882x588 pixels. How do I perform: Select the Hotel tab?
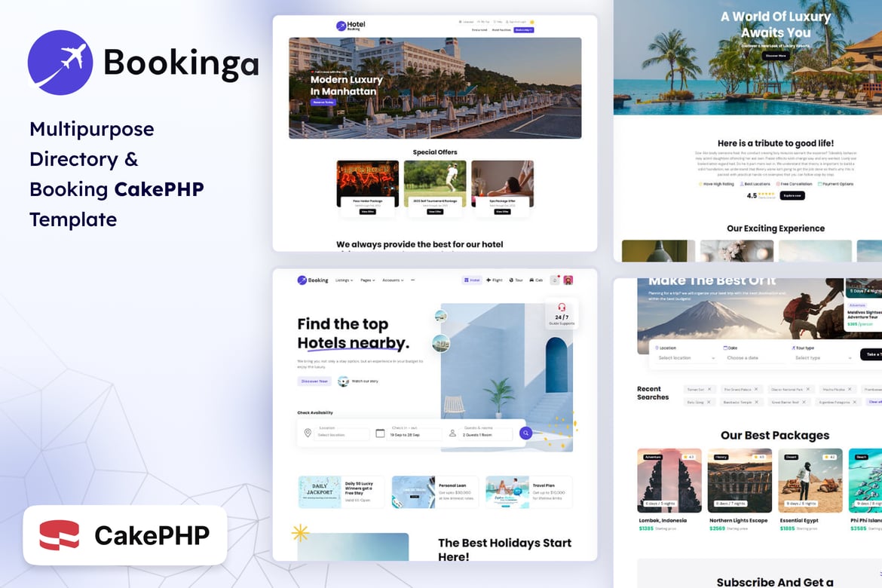[x=472, y=280]
